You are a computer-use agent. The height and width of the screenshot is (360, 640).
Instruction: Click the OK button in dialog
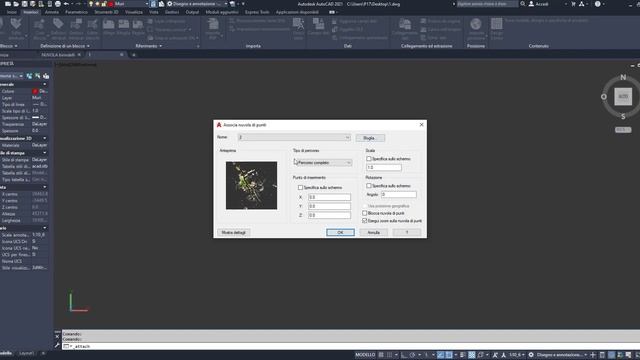[340, 232]
